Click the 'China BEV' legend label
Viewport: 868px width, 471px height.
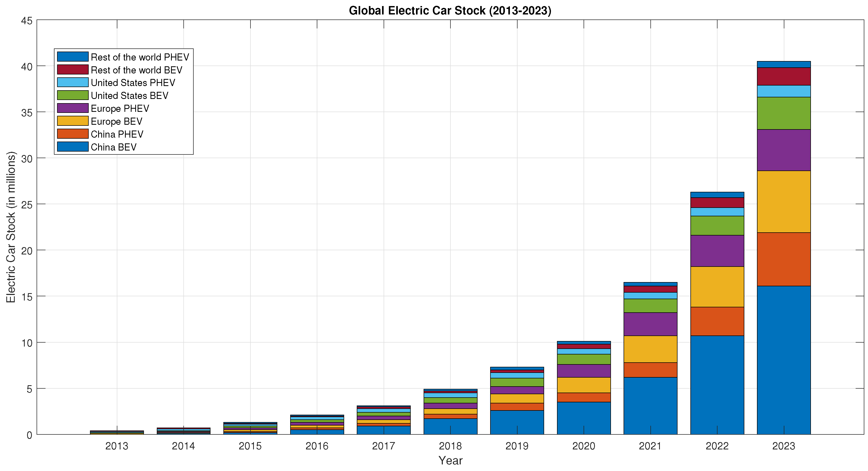(114, 147)
